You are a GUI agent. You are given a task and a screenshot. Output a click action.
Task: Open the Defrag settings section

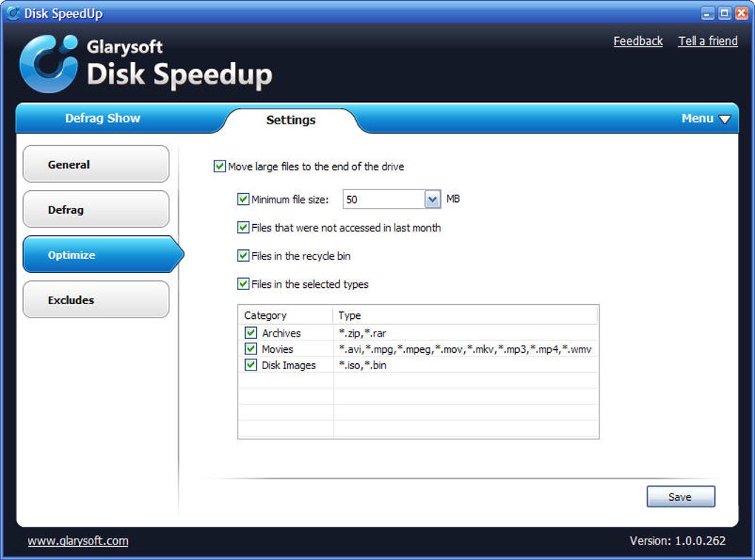(95, 209)
